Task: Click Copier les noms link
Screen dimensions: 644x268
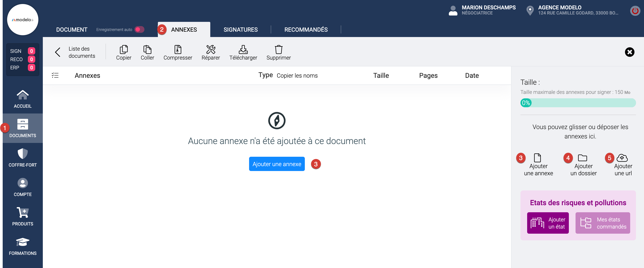Action: point(297,76)
